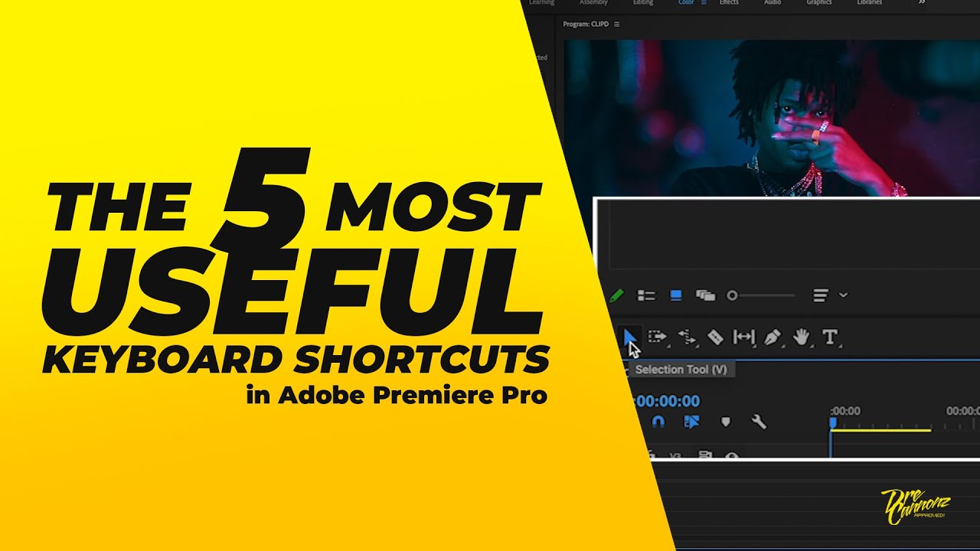Switch to the Libraries workspace
Image resolution: width=980 pixels, height=551 pixels.
pos(869,3)
